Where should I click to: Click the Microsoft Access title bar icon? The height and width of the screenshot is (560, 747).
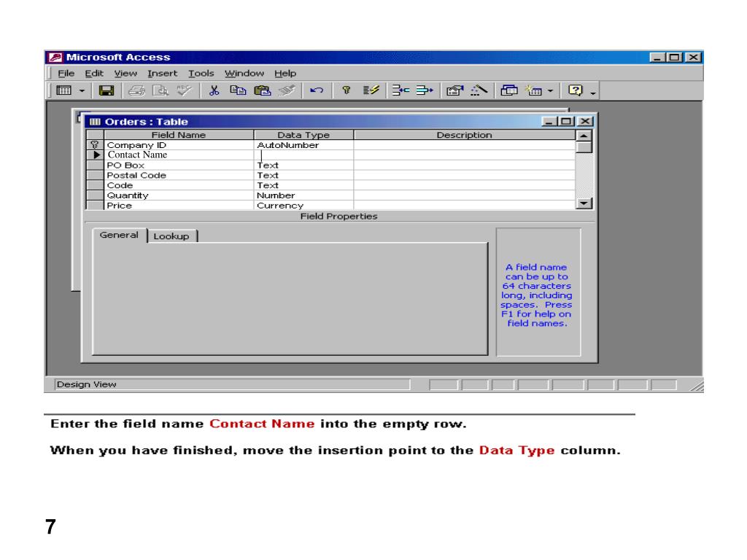(55, 57)
